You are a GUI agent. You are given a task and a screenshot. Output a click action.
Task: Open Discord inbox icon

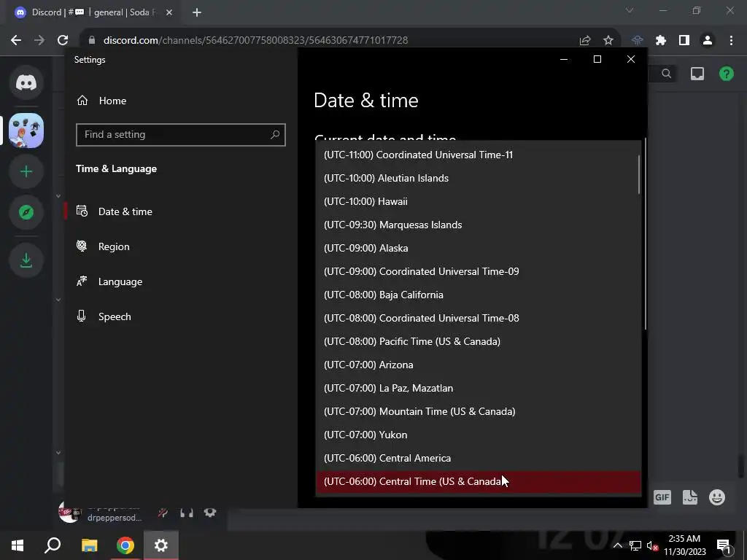click(697, 74)
